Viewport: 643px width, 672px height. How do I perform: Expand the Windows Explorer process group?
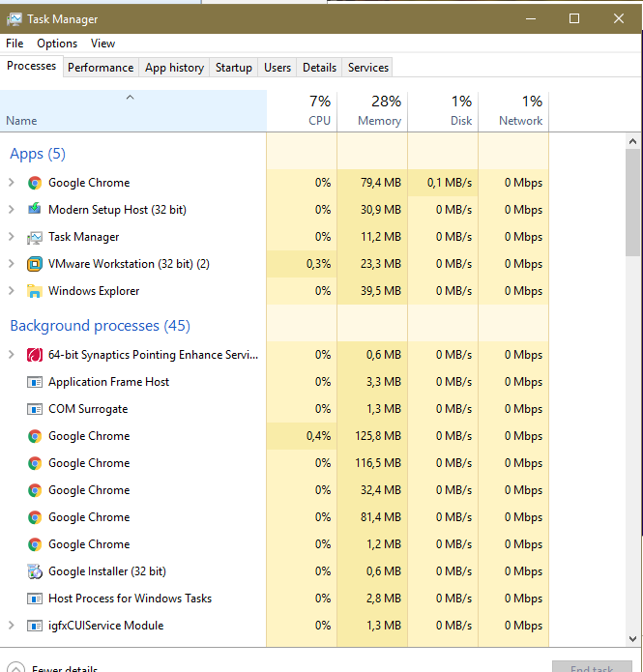[x=12, y=291]
